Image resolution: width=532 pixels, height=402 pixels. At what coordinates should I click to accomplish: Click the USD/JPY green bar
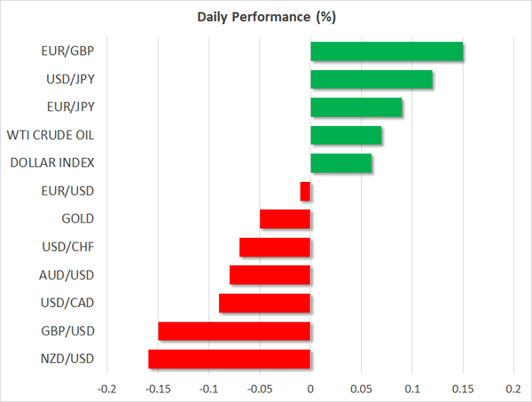pyautogui.click(x=372, y=80)
